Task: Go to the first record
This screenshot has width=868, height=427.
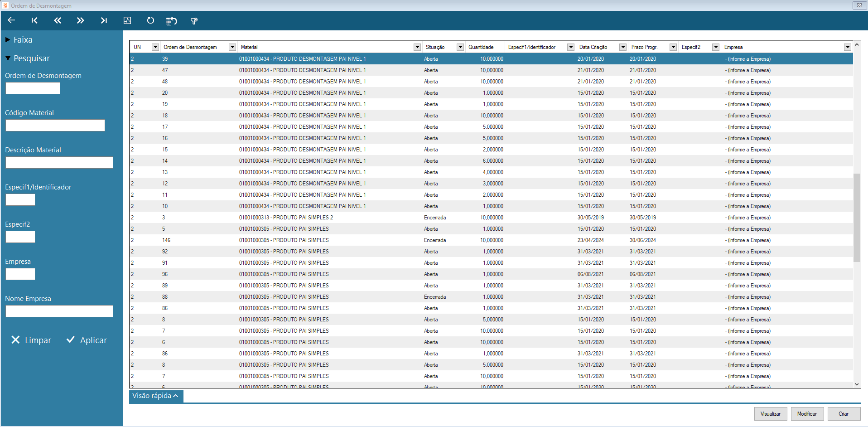Action: [34, 20]
